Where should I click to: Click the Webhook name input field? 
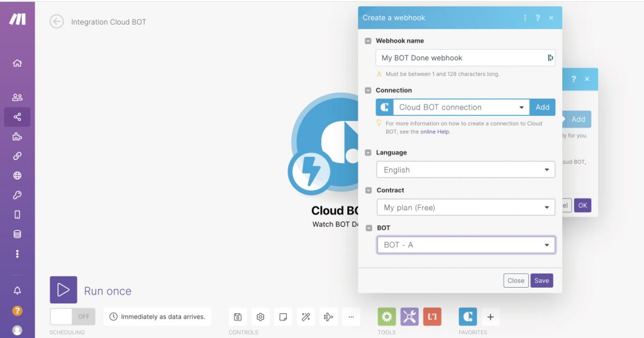point(465,58)
